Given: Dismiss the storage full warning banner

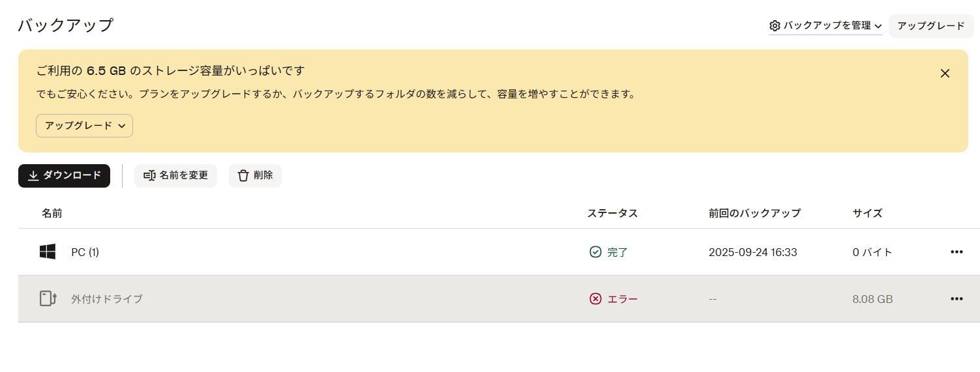Looking at the screenshot, I should pos(945,74).
